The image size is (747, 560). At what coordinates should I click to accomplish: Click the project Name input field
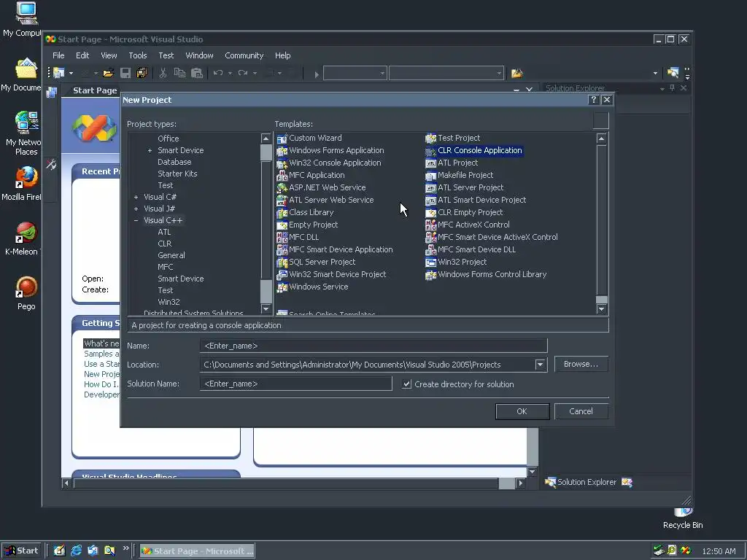pyautogui.click(x=373, y=346)
